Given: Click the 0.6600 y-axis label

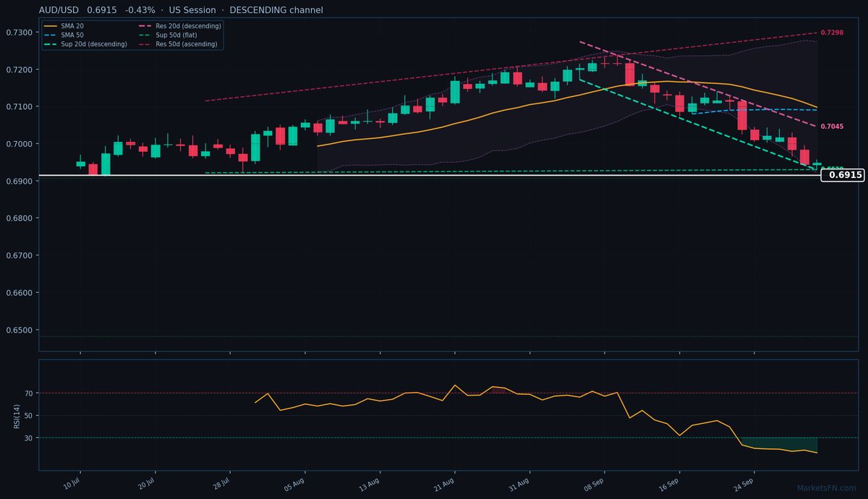Looking at the screenshot, I should pyautogui.click(x=20, y=293).
